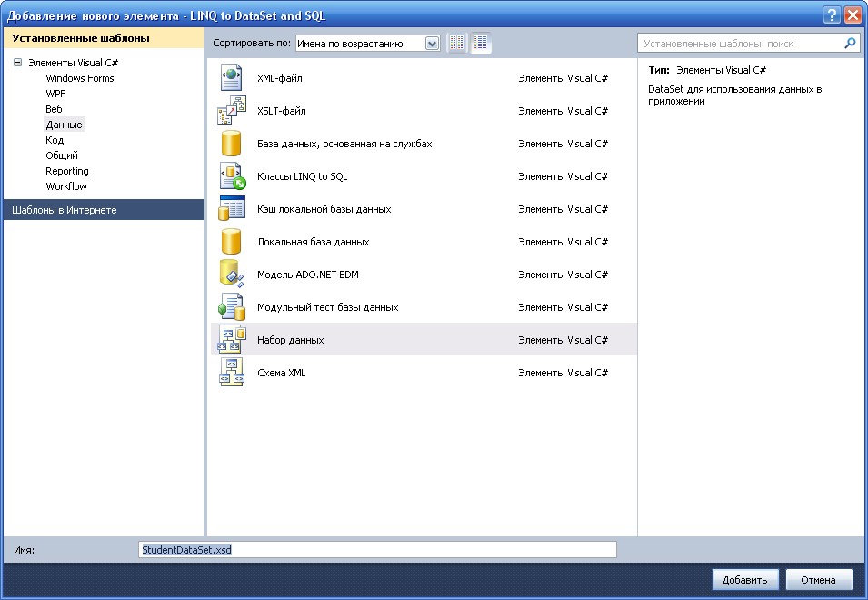Click the Добавить button
The image size is (868, 600).
(x=745, y=579)
